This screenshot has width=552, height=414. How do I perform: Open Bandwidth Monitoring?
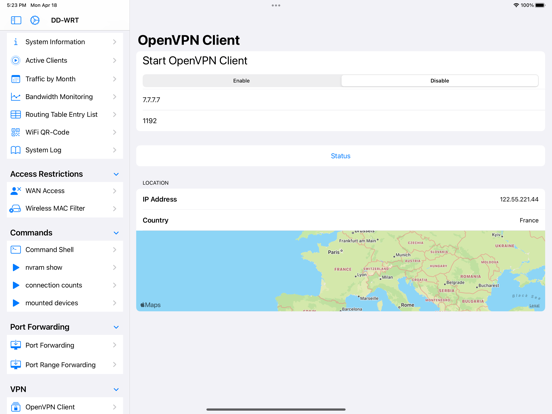[65, 97]
